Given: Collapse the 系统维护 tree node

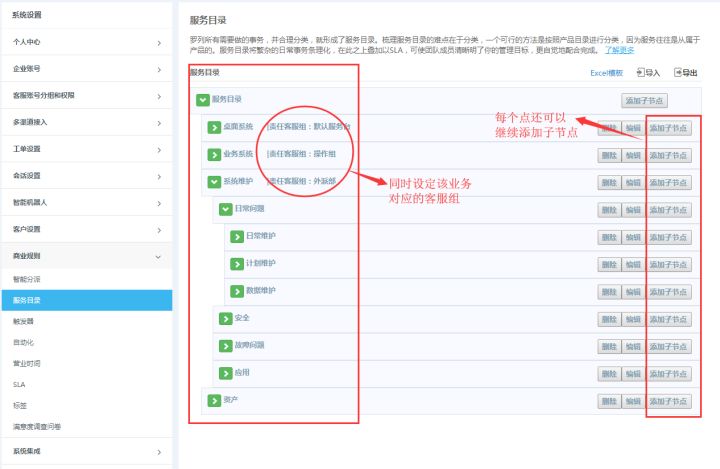Looking at the screenshot, I should point(213,182).
